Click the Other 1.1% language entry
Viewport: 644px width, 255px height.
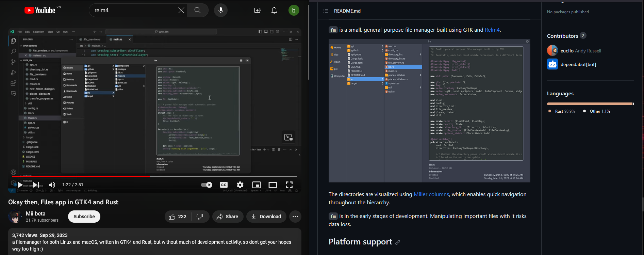tap(597, 111)
